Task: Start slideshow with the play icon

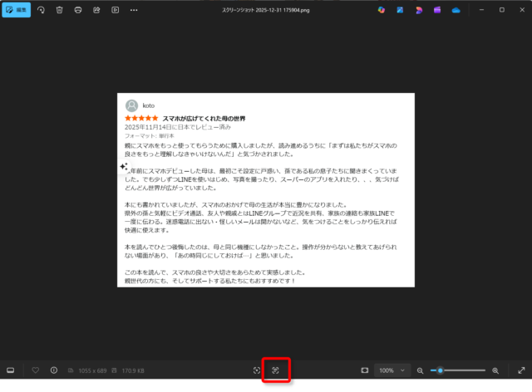Action: (x=115, y=10)
